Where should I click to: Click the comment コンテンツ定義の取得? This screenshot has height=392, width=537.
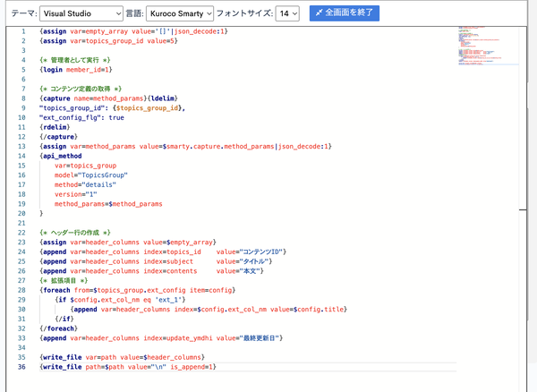point(81,89)
